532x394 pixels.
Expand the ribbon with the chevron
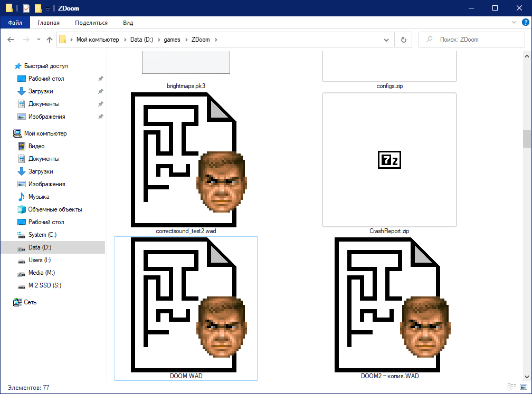514,22
